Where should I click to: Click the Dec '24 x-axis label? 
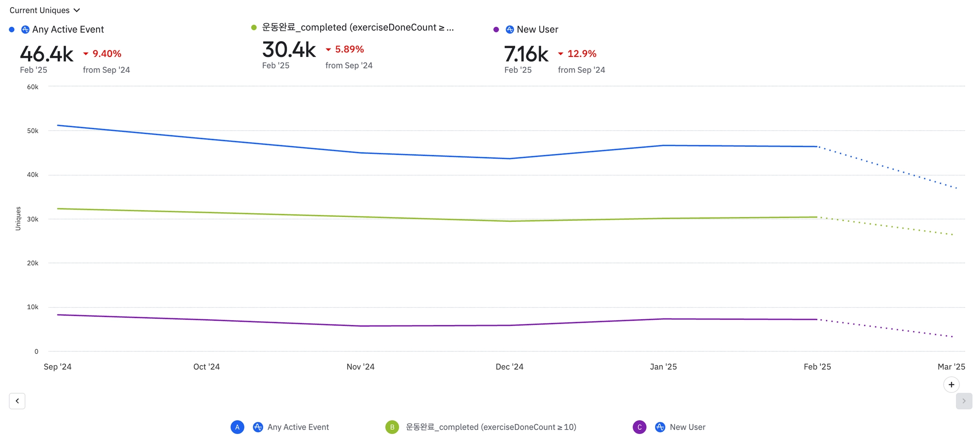[x=510, y=367]
